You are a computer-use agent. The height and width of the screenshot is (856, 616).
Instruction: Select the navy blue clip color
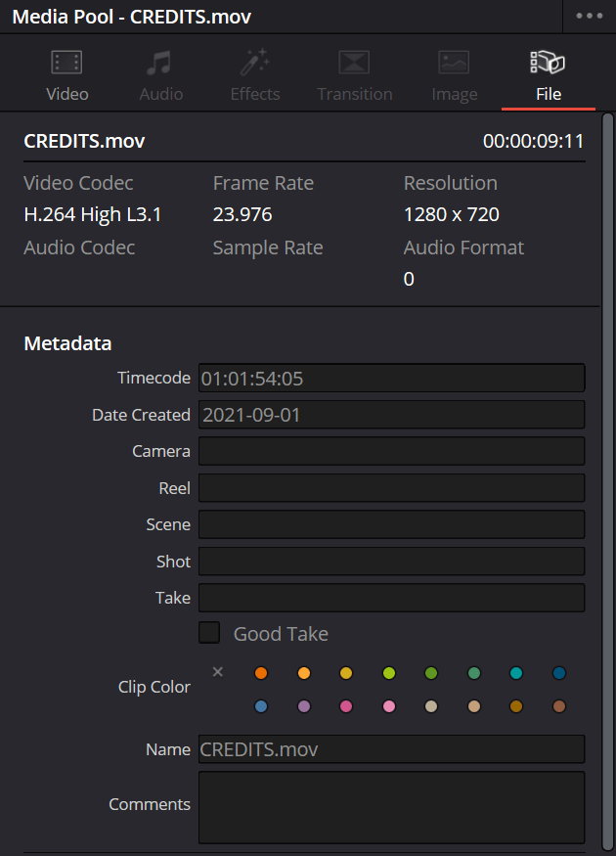point(559,673)
